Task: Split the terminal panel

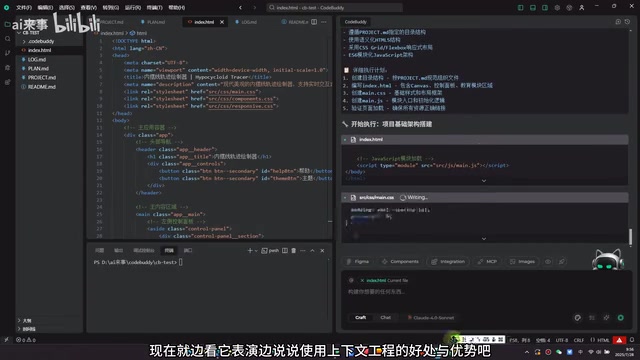Action: coord(285,250)
